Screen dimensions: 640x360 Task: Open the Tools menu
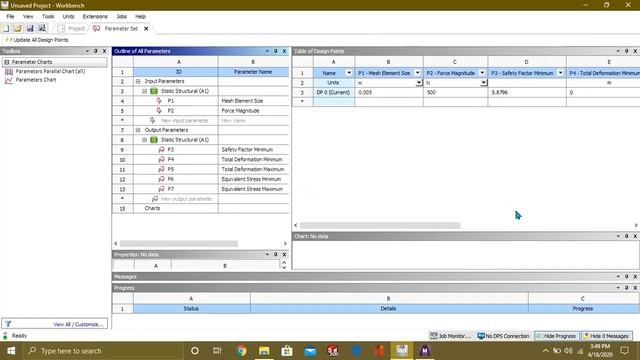pyautogui.click(x=48, y=16)
